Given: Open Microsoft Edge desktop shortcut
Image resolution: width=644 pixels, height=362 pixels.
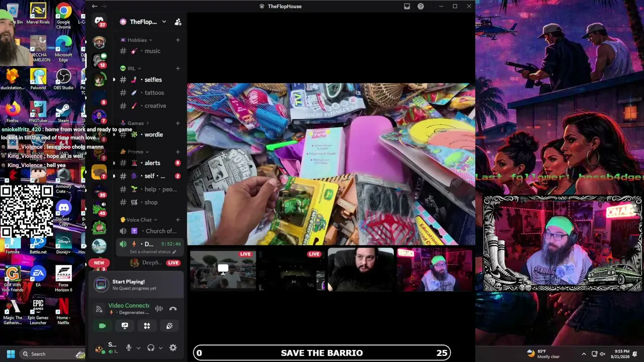Looking at the screenshot, I should pyautogui.click(x=63, y=49).
